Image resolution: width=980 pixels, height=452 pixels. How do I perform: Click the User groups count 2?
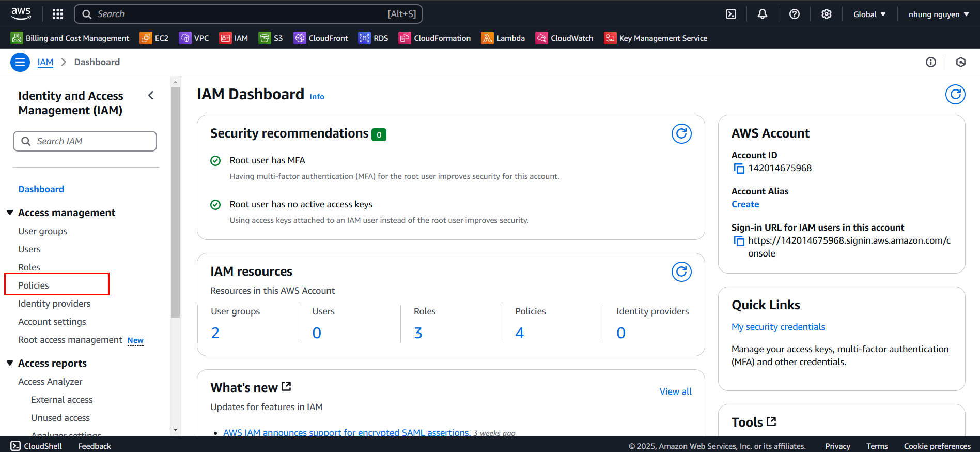215,333
